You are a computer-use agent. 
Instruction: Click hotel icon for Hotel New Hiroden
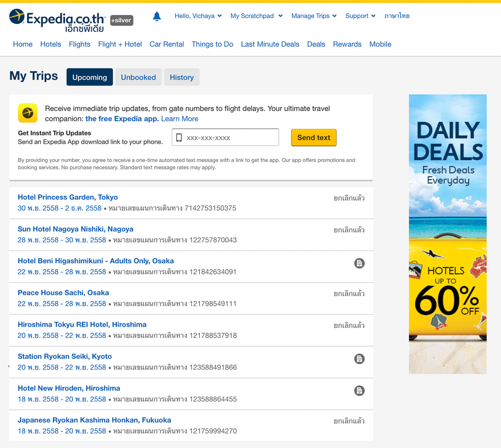360,391
